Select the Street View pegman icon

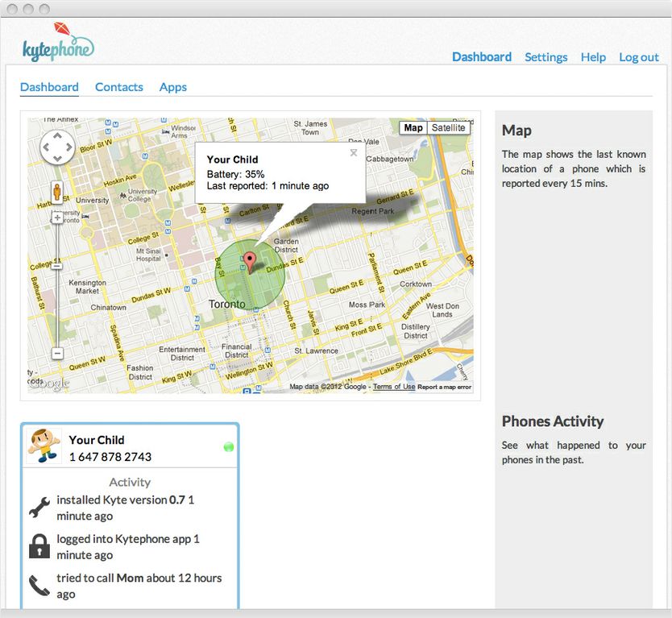click(57, 192)
